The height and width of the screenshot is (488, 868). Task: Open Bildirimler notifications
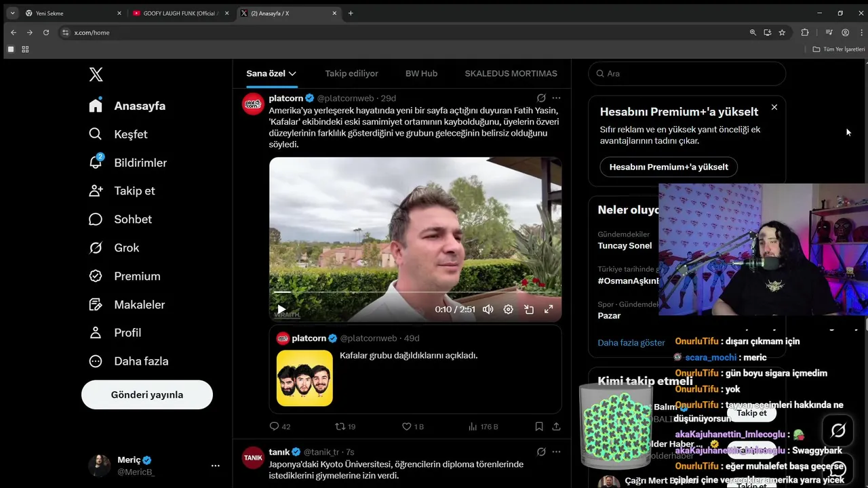point(127,163)
